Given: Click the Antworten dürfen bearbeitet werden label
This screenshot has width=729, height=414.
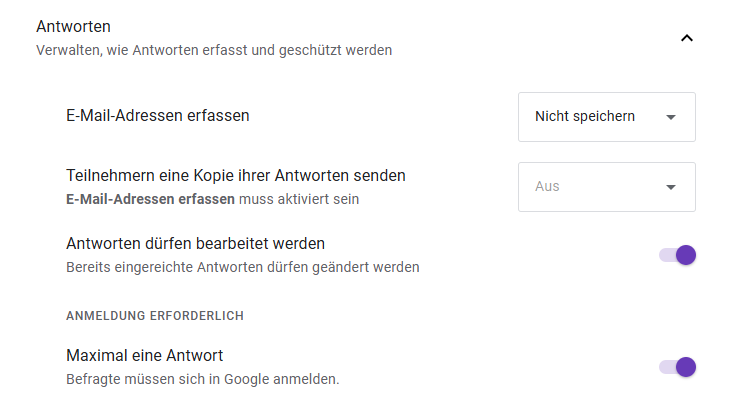Looking at the screenshot, I should coord(195,243).
